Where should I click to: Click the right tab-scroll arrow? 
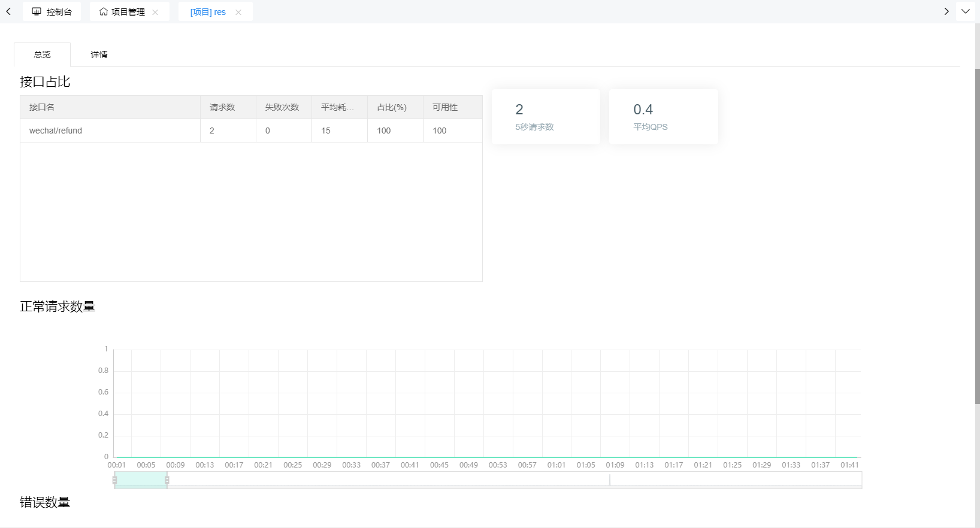tap(946, 11)
